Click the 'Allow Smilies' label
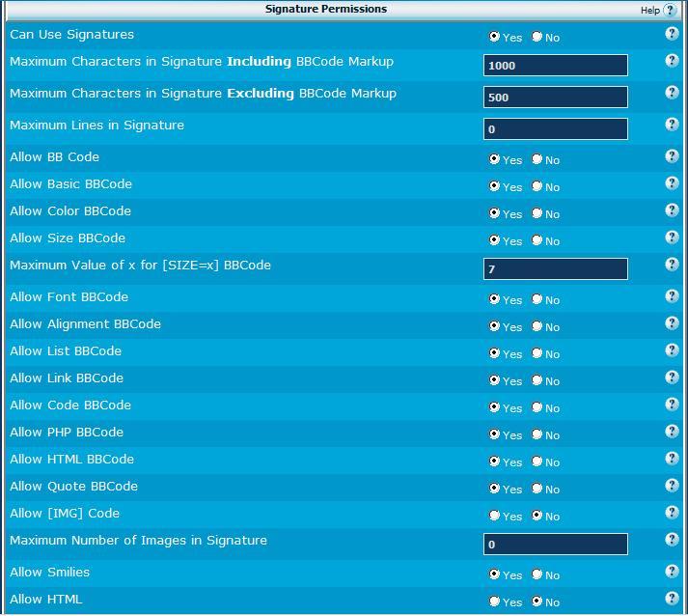688x616 pixels. (x=49, y=573)
